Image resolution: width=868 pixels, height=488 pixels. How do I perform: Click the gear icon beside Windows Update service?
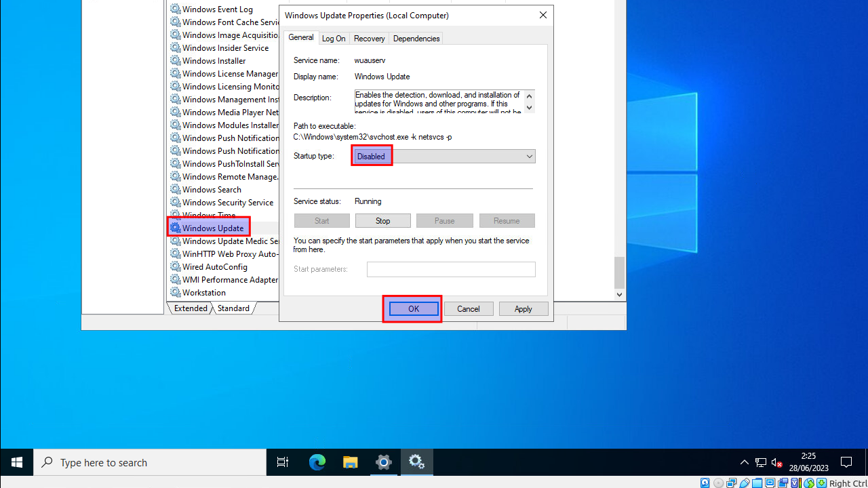(x=176, y=228)
